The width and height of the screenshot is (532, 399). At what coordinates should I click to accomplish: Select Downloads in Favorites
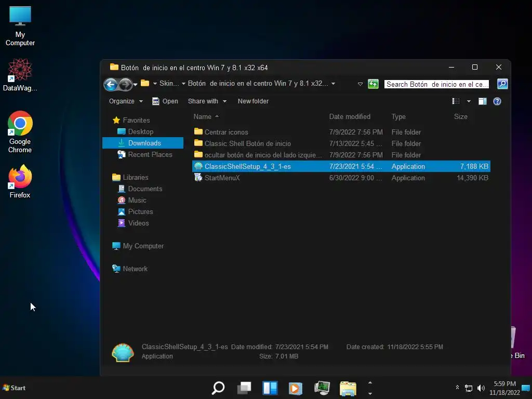tap(143, 143)
